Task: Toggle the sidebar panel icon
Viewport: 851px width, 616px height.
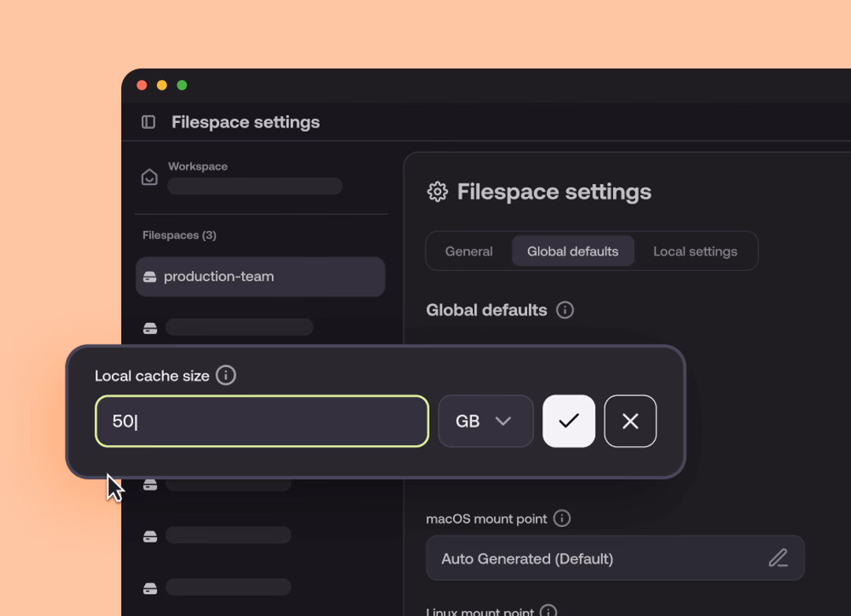Action: coord(148,122)
